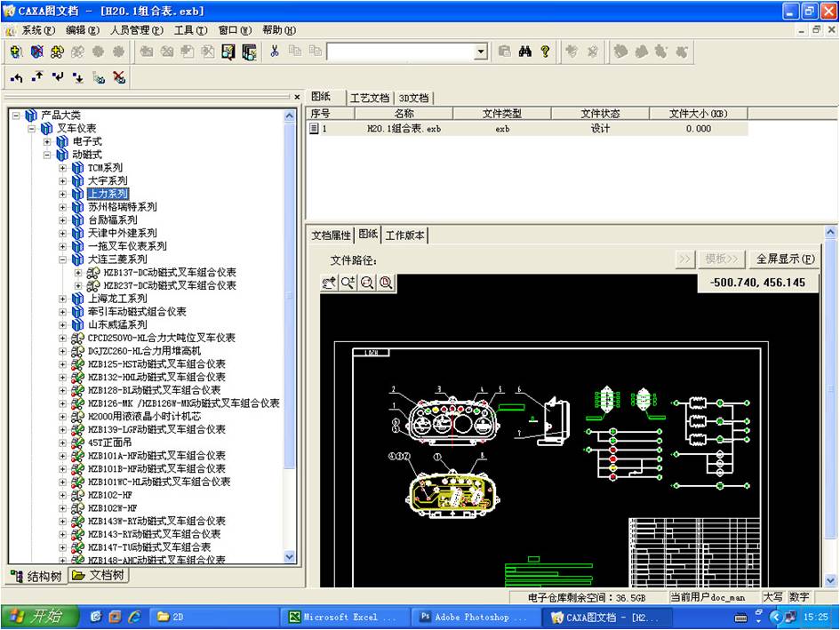
Task: Click the stacked documents preview toolbar icon
Action: (x=249, y=52)
